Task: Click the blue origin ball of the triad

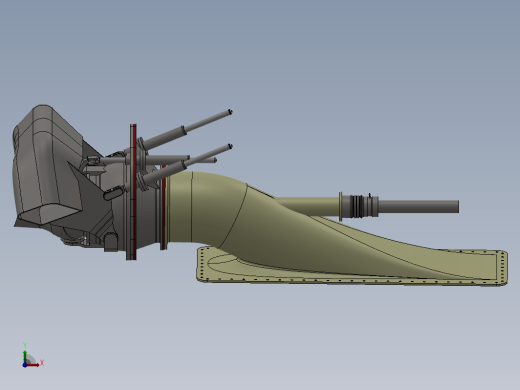Action: pyautogui.click(x=25, y=365)
